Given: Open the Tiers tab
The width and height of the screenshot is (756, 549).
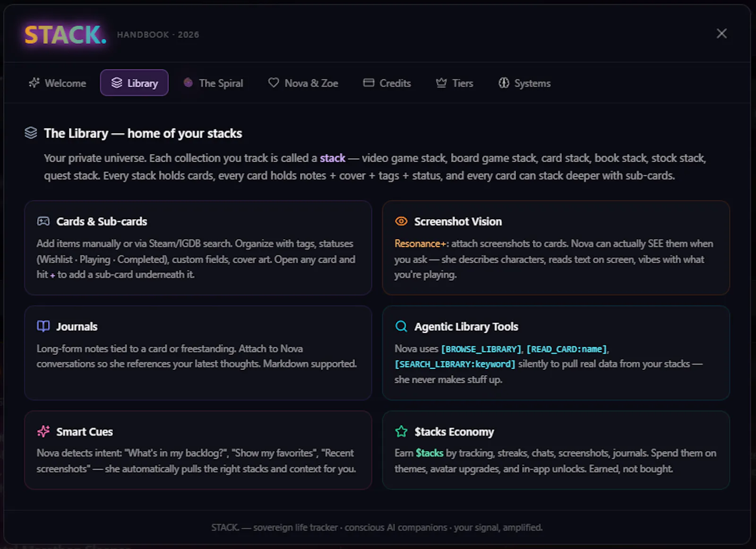Looking at the screenshot, I should click(454, 83).
